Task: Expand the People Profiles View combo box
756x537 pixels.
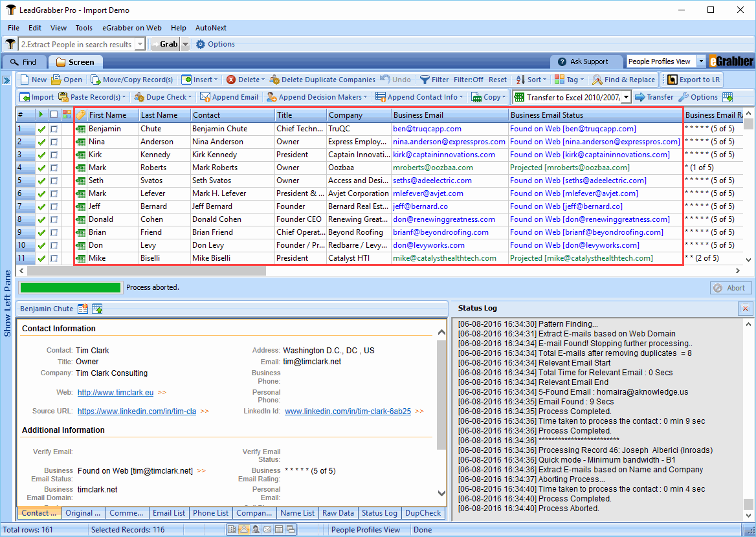Action: (701, 61)
